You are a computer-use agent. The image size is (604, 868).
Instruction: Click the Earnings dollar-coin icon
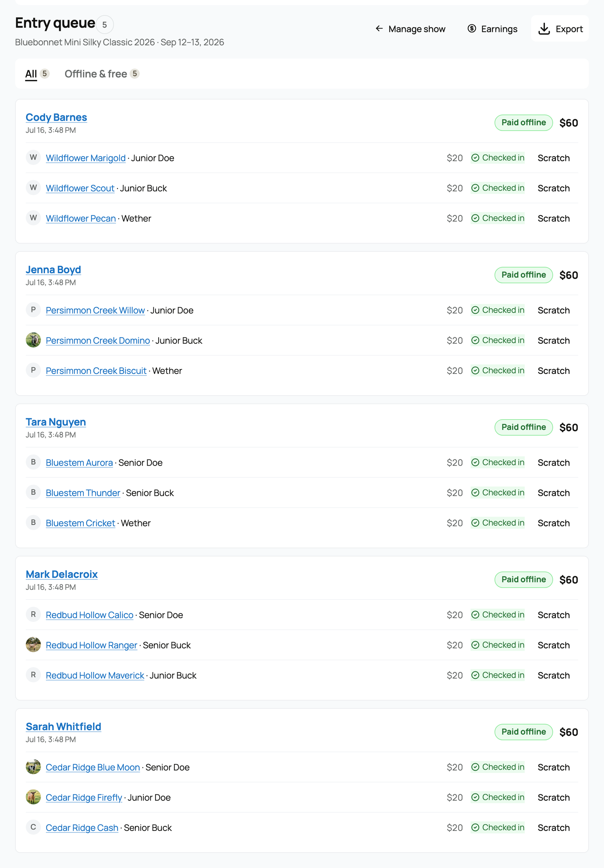tap(472, 28)
